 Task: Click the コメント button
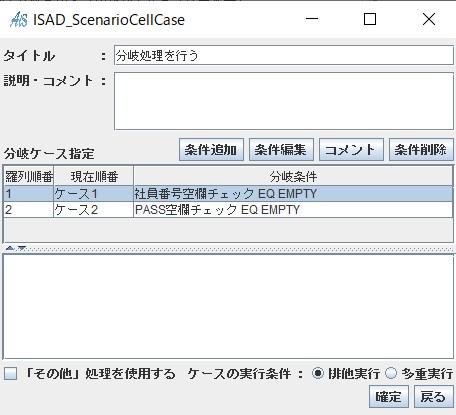(x=351, y=150)
